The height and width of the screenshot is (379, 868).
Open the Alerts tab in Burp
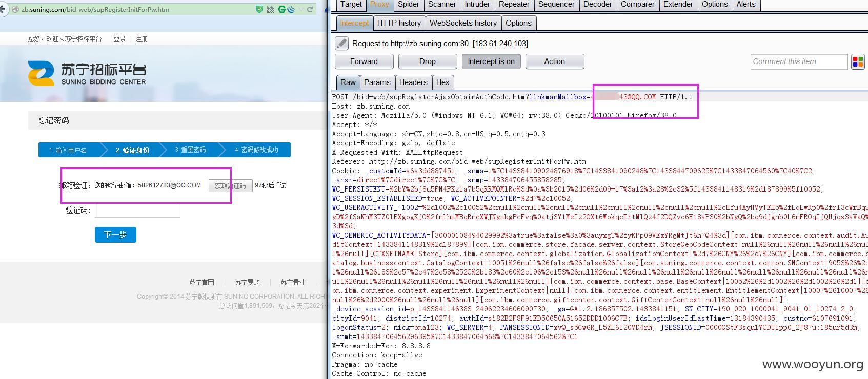[746, 5]
